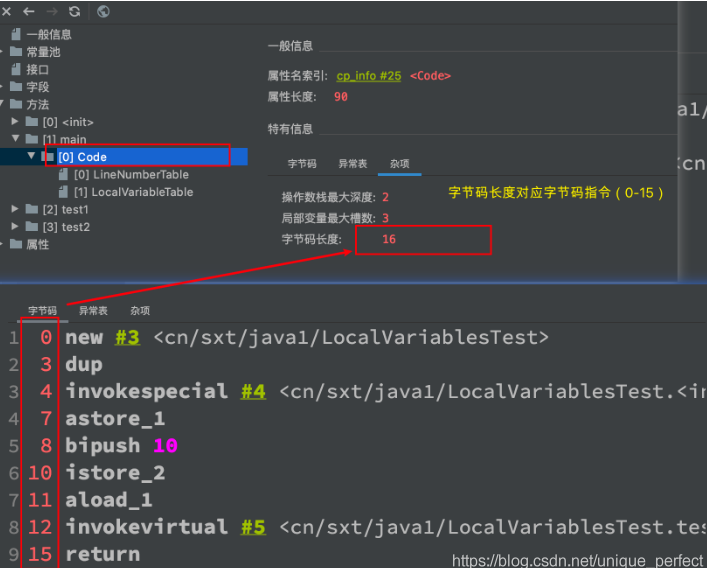707x568 pixels.
Task: Click 局部变量最大槽数 value 3
Action: coord(386,218)
